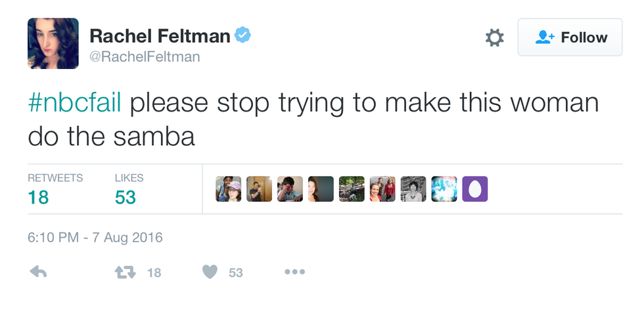Click the liker avatar with purple cap
Screen dimensions: 644x310
(228, 188)
